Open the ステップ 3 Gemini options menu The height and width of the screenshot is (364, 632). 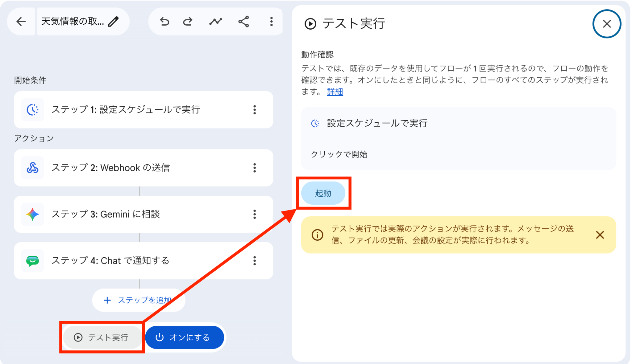tap(255, 214)
